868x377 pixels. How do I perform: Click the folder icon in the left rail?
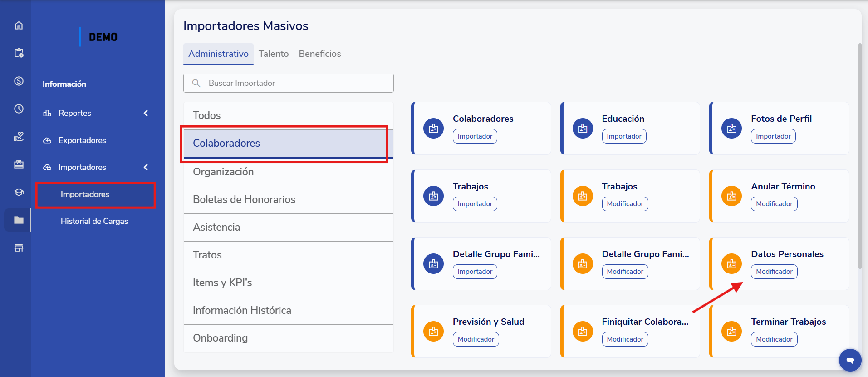coord(19,220)
